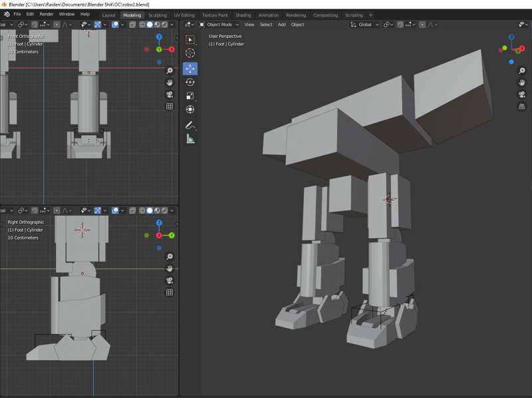This screenshot has height=398, width=532.
Task: Select the Select Box tool
Action: (x=190, y=40)
